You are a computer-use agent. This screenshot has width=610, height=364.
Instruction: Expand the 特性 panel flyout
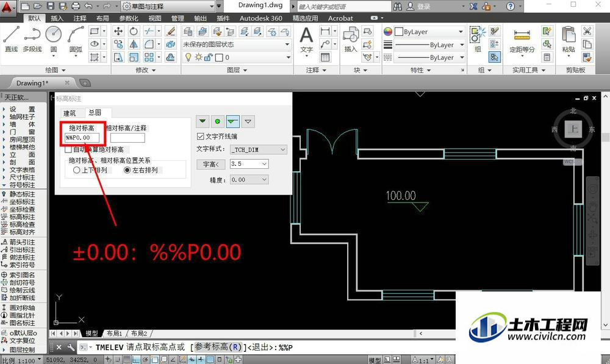tap(420, 70)
